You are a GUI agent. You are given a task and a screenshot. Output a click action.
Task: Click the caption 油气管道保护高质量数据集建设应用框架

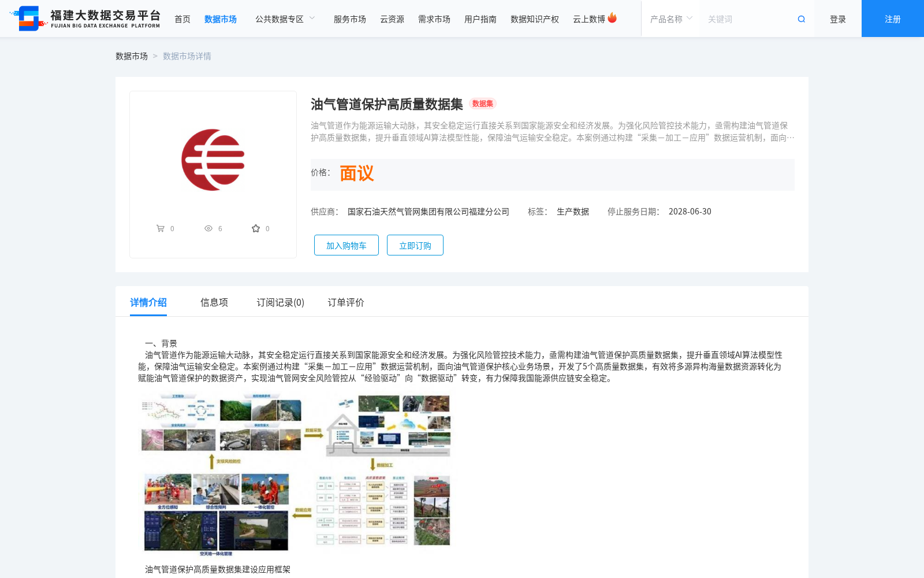pyautogui.click(x=218, y=569)
